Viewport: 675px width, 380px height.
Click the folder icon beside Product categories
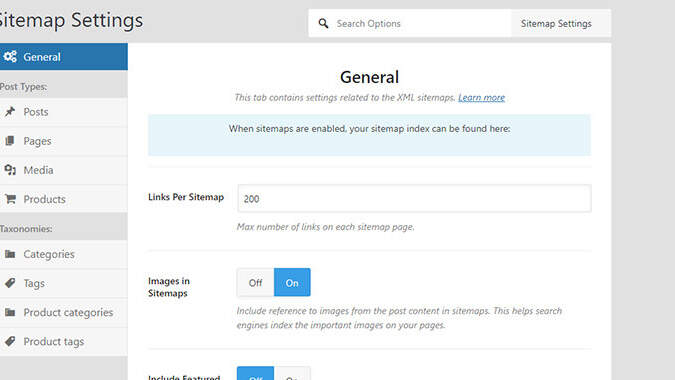tap(10, 312)
